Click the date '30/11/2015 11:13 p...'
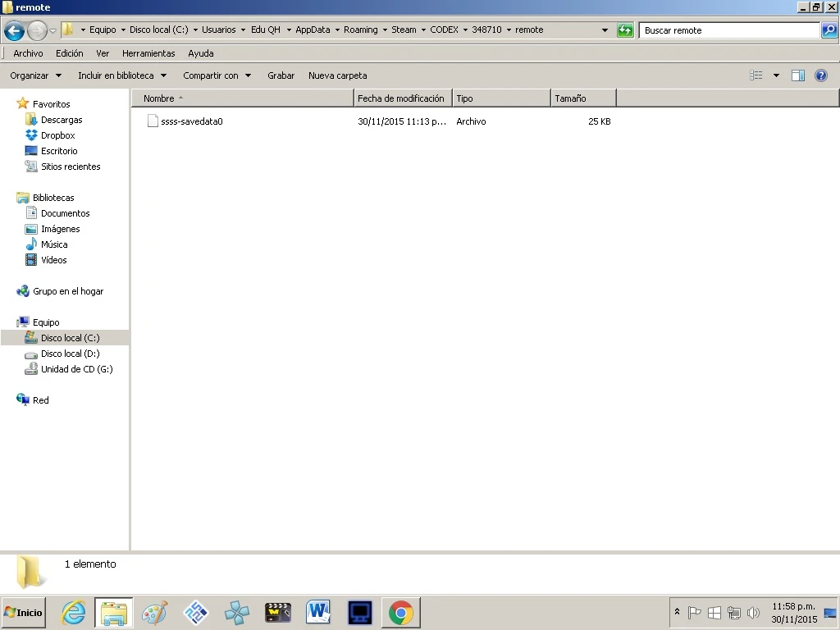The height and width of the screenshot is (630, 840). click(402, 121)
